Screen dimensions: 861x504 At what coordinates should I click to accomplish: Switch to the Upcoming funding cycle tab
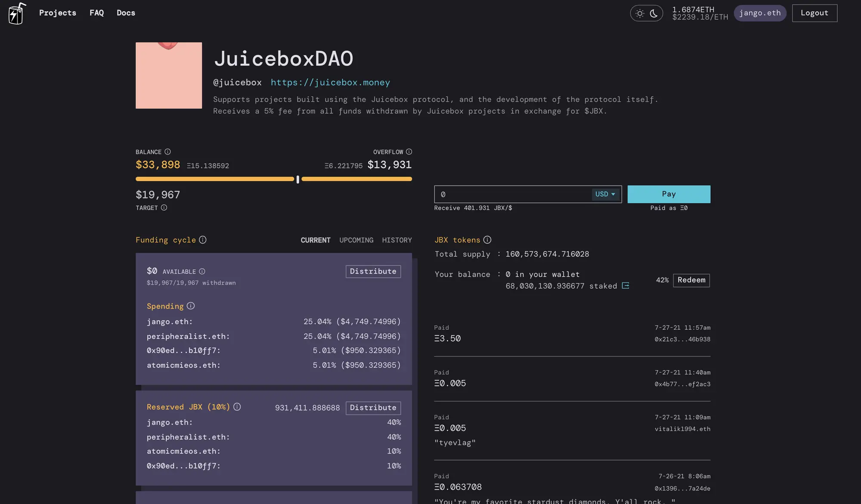pos(356,240)
